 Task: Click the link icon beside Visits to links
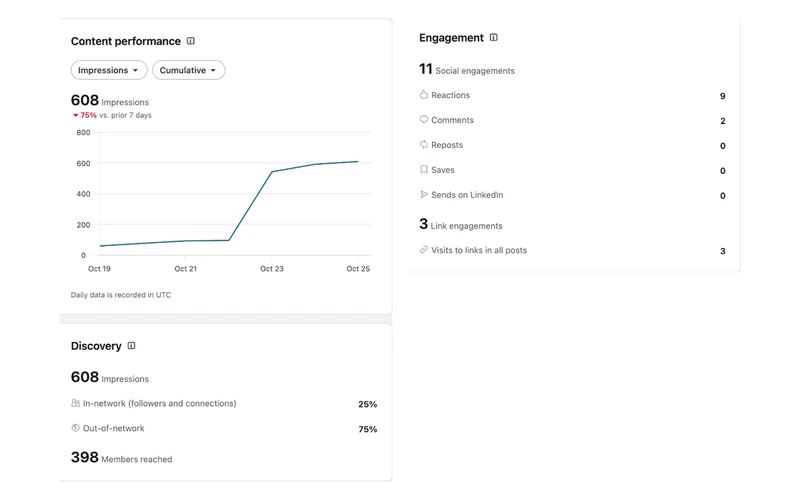[x=423, y=250]
